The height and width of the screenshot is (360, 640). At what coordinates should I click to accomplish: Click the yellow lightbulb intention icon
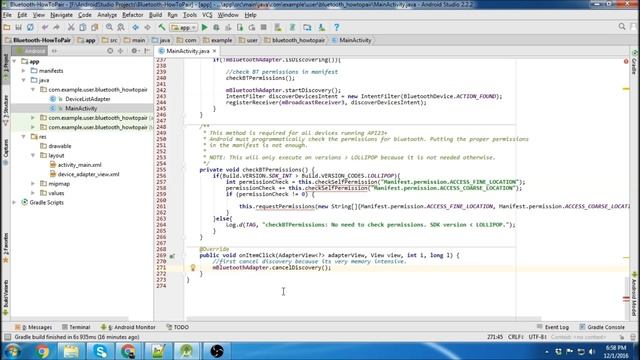click(193, 268)
